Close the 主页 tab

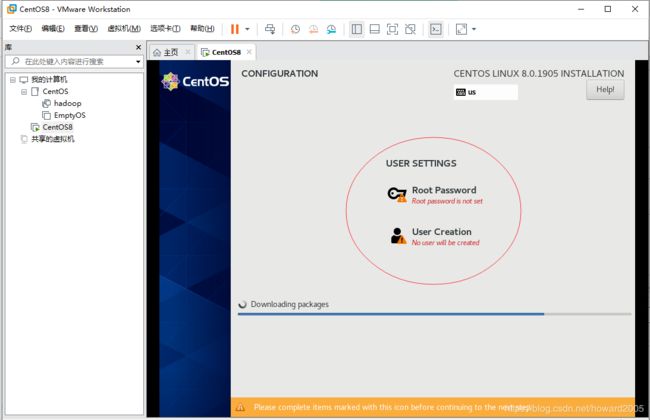(188, 52)
